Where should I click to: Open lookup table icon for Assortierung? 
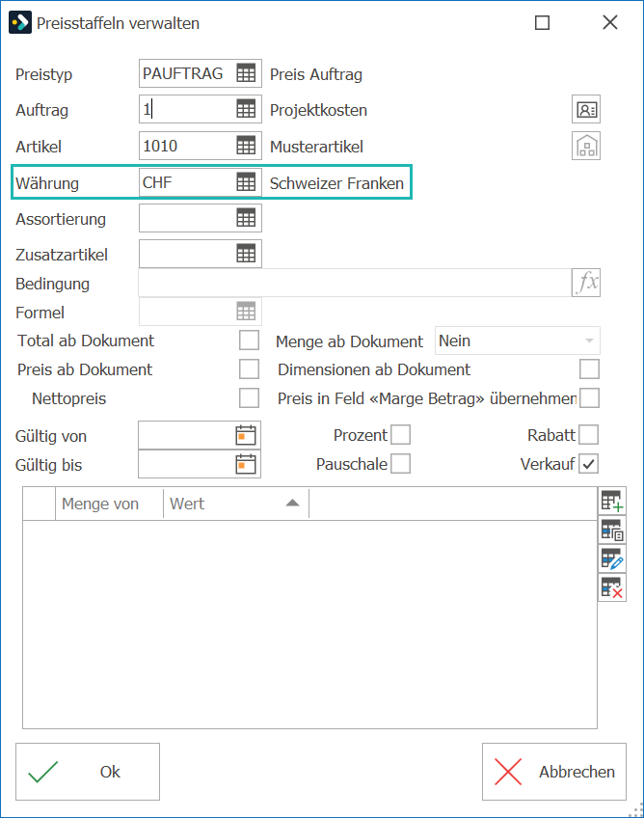(246, 218)
